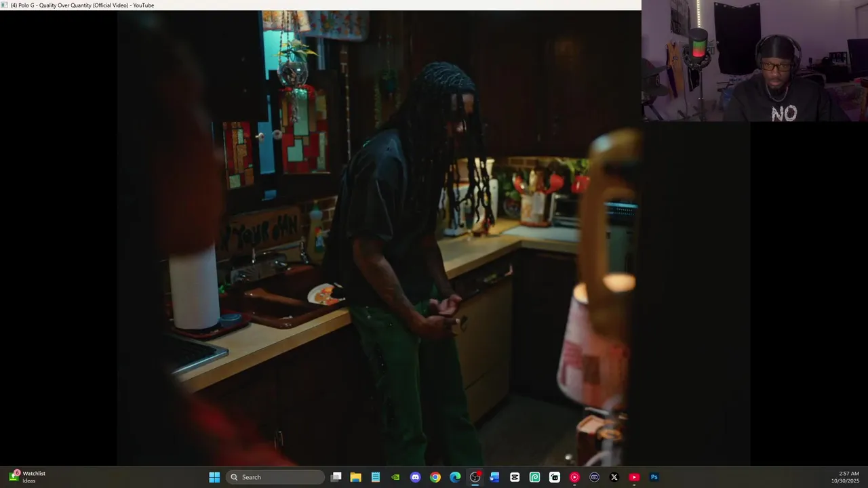Open Photoshop from the taskbar
Image resolution: width=868 pixels, height=488 pixels.
coord(654,477)
